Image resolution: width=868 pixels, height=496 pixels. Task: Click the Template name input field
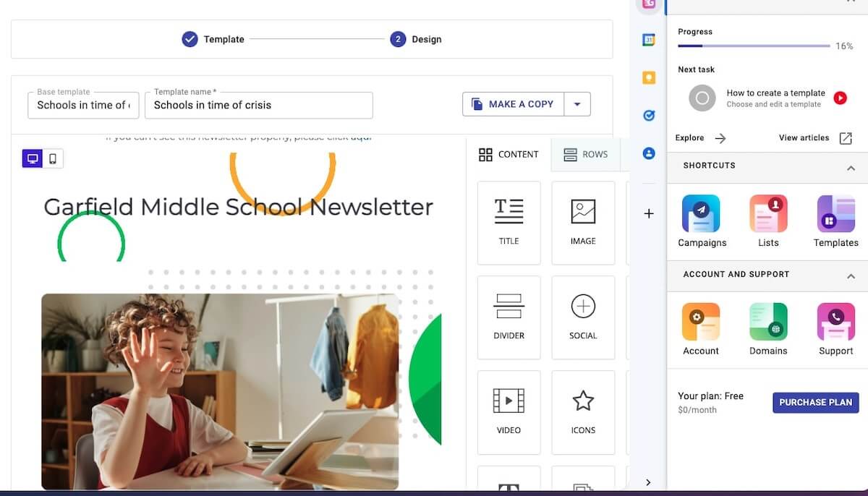pos(258,106)
